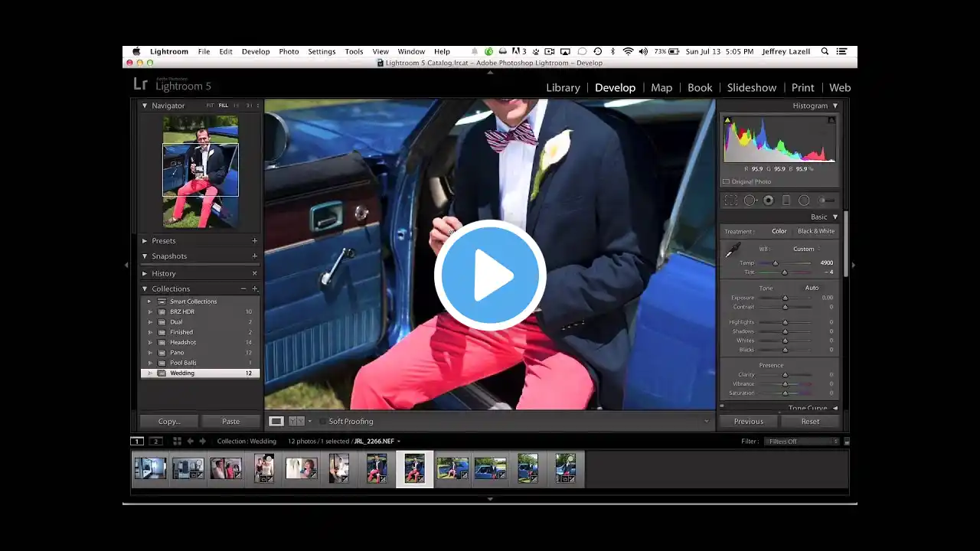Toggle the Soft Proofing checkbox
Screen dimensions: 980x551
[x=322, y=422]
